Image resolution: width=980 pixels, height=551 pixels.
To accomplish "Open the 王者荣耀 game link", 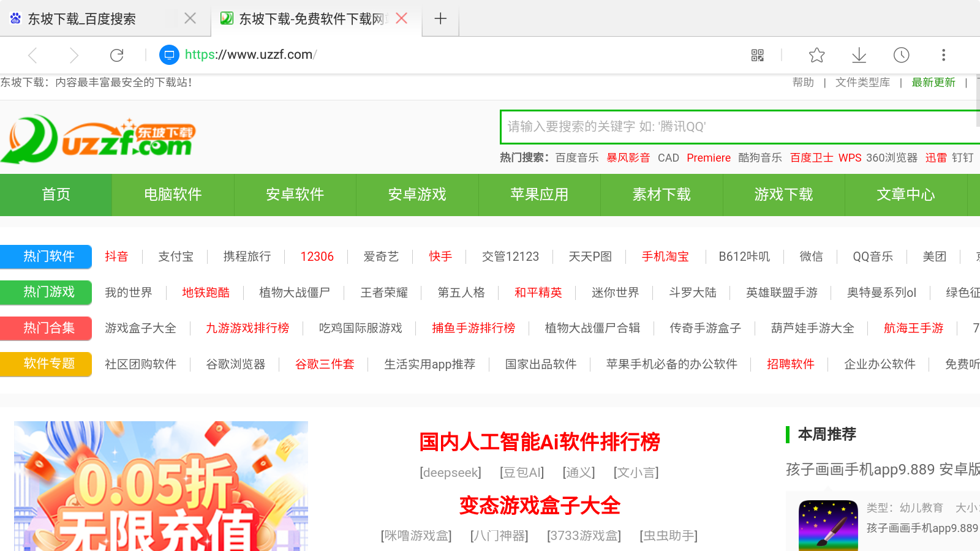I will click(384, 293).
